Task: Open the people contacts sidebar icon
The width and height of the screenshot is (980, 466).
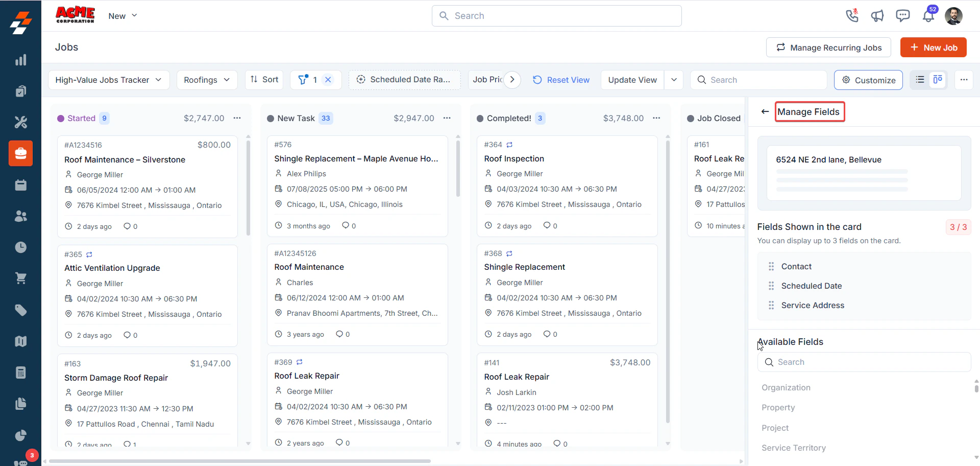Action: pyautogui.click(x=20, y=216)
